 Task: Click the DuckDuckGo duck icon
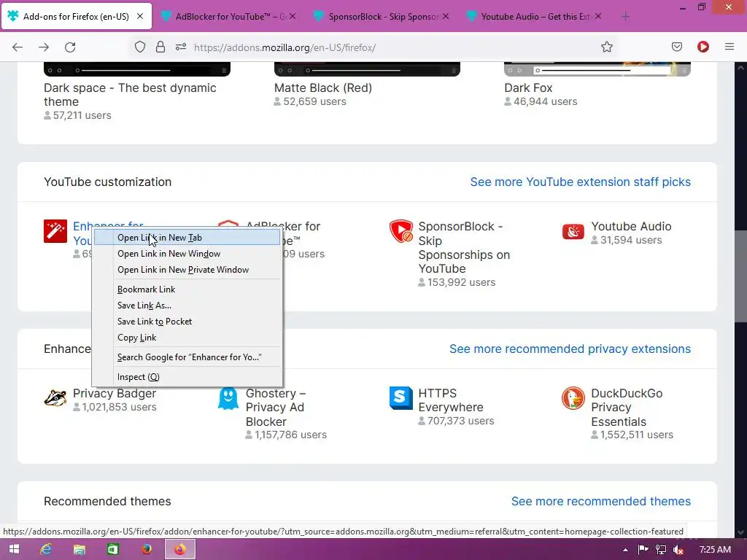573,398
